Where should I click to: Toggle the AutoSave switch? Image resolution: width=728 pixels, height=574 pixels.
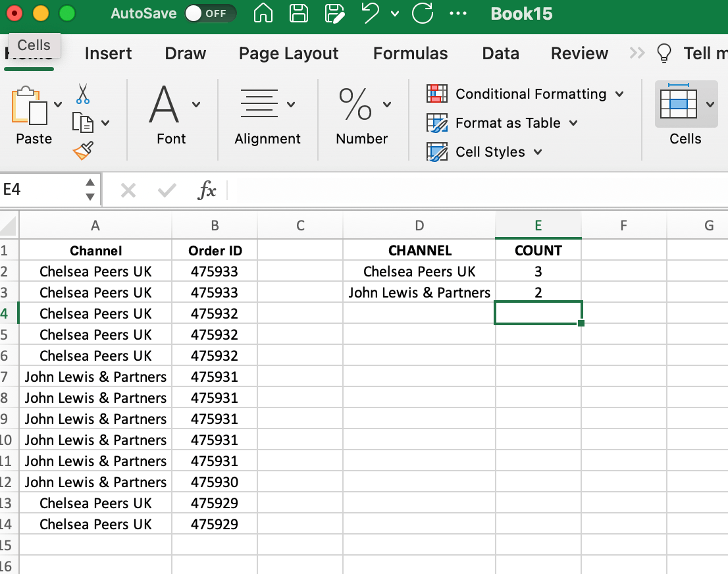tap(211, 13)
